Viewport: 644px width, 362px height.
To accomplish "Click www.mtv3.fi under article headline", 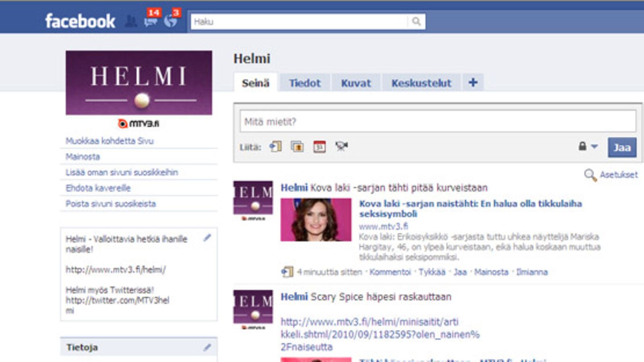I will click(383, 226).
